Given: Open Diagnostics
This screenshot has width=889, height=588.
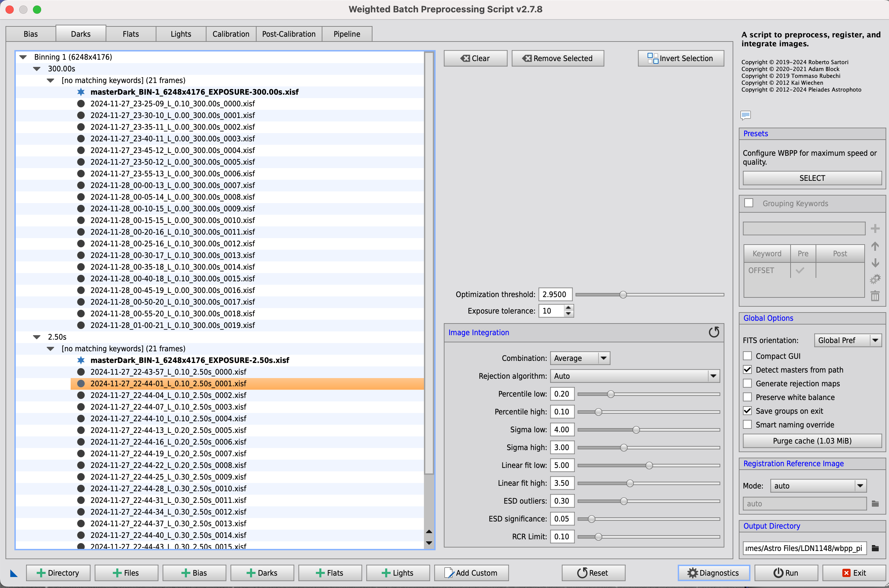Looking at the screenshot, I should click(x=713, y=573).
